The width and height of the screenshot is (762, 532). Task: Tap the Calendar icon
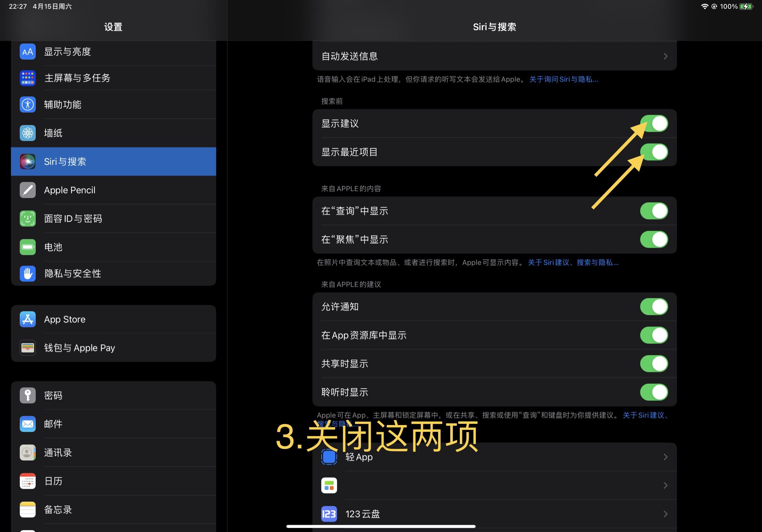[x=27, y=481]
